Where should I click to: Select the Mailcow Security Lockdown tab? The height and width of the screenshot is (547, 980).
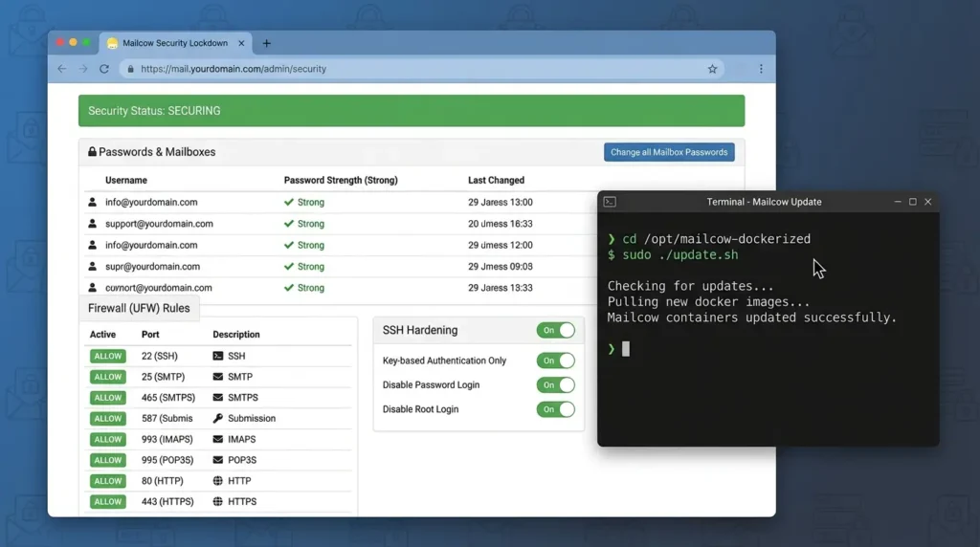pos(176,43)
